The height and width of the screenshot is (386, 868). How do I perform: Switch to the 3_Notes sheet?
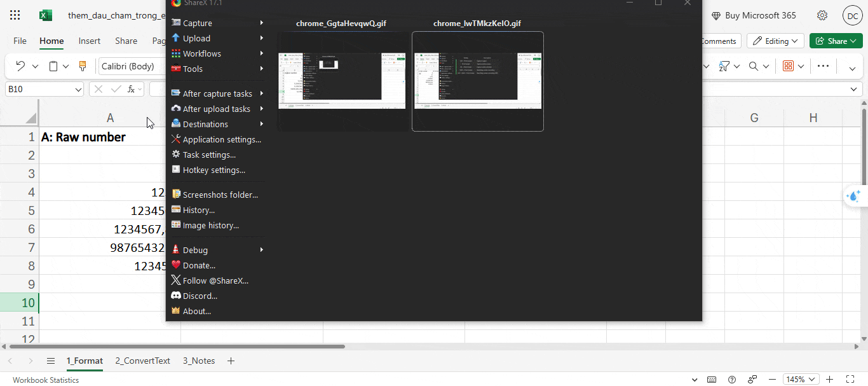199,361
